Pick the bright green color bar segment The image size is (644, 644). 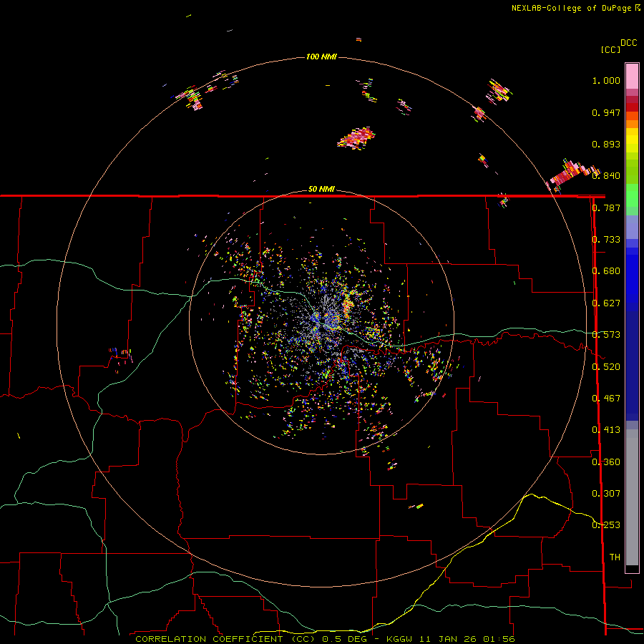(x=632, y=195)
